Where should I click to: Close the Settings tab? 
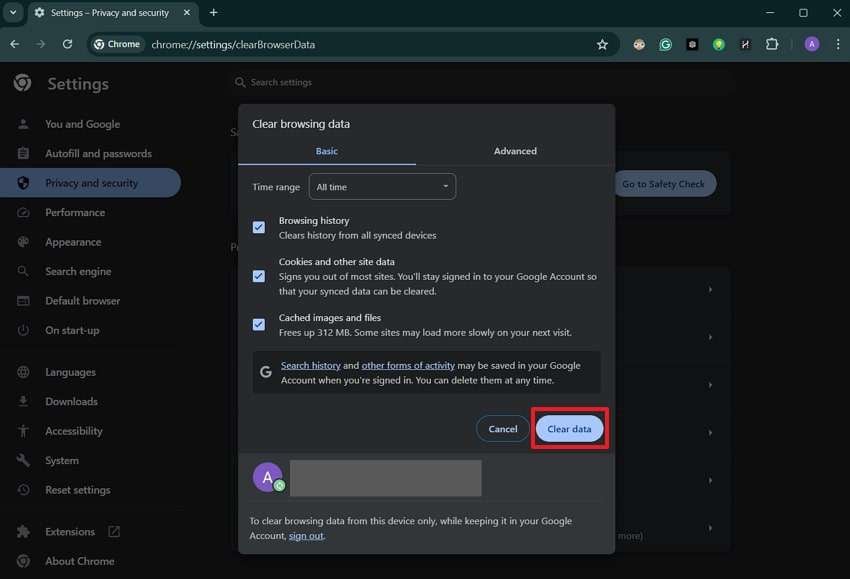click(187, 12)
